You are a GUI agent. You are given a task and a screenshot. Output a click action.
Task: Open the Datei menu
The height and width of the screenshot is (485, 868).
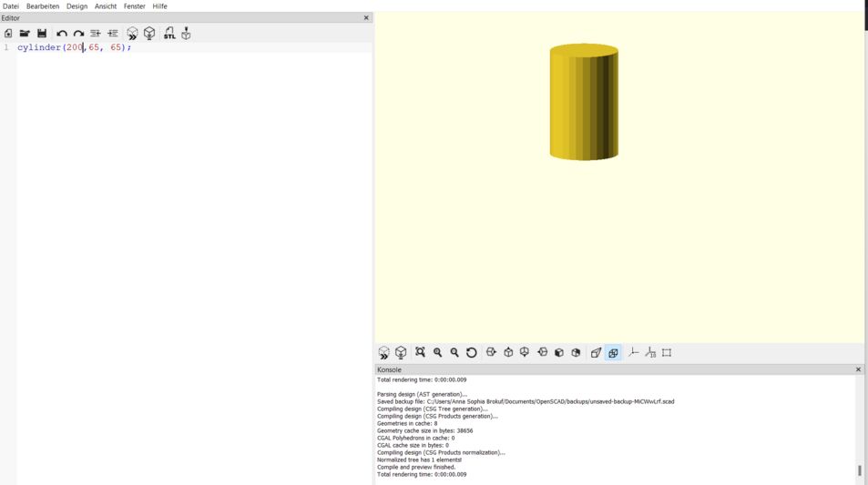(11, 6)
